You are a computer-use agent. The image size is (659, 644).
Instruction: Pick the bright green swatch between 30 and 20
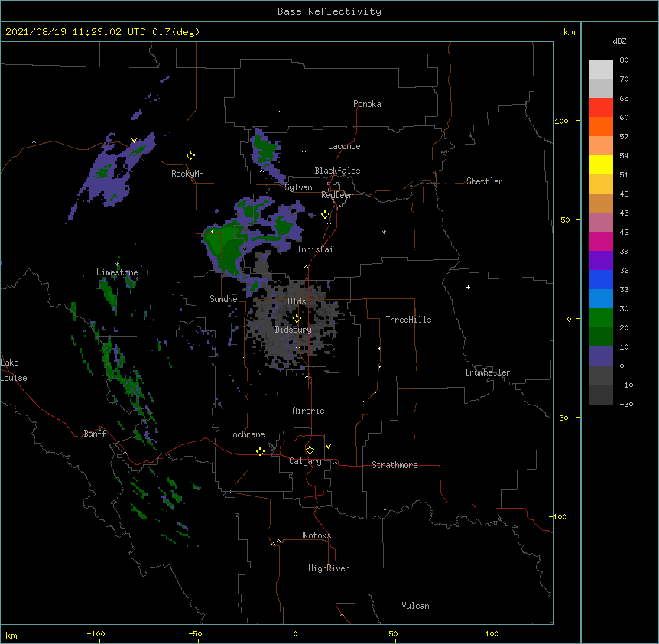coord(601,318)
